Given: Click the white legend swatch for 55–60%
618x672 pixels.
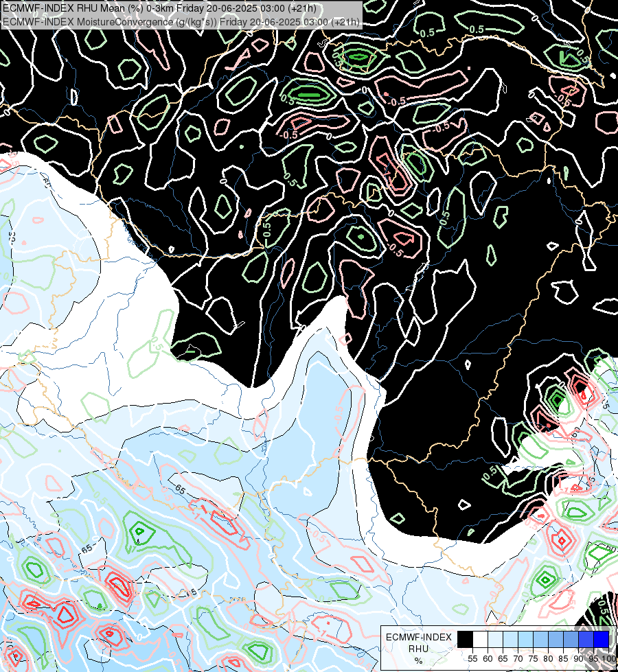Looking at the screenshot, I should pyautogui.click(x=481, y=639).
